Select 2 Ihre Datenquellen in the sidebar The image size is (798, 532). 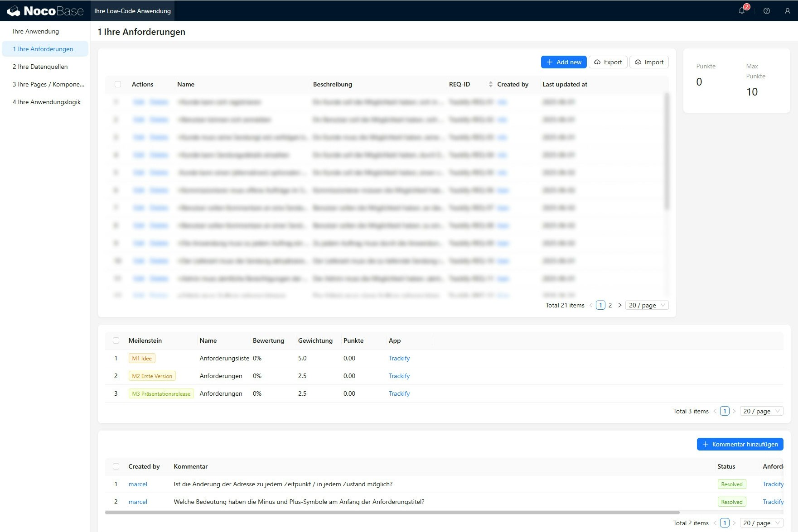(40, 67)
